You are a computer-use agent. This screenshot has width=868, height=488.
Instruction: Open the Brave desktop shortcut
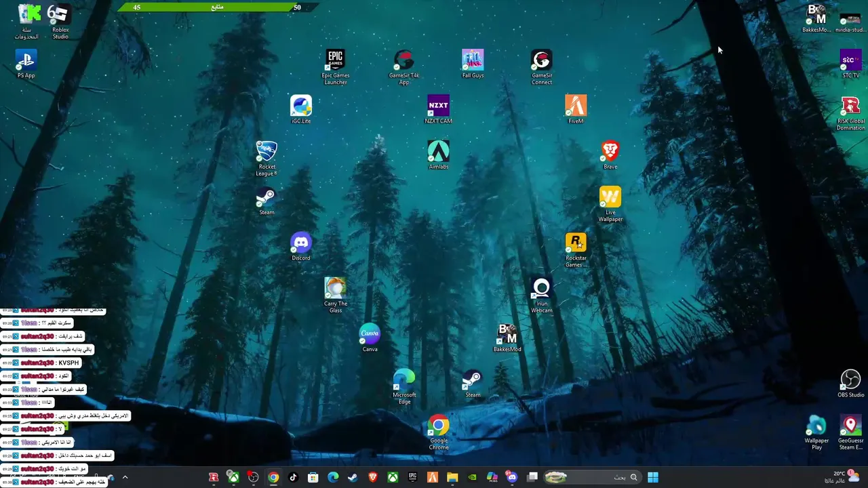pos(610,155)
